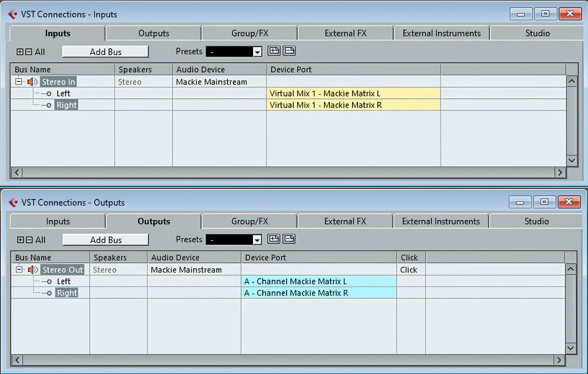Image resolution: width=588 pixels, height=374 pixels.
Task: Click the Virtual Mix 1 - Mackie Matrix L port
Action: [x=354, y=93]
